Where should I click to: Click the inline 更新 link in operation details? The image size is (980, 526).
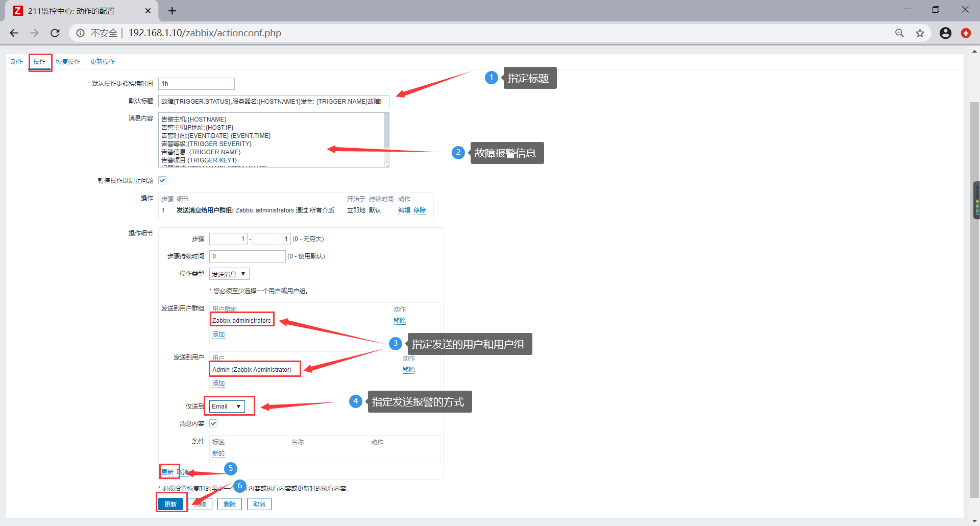point(167,472)
